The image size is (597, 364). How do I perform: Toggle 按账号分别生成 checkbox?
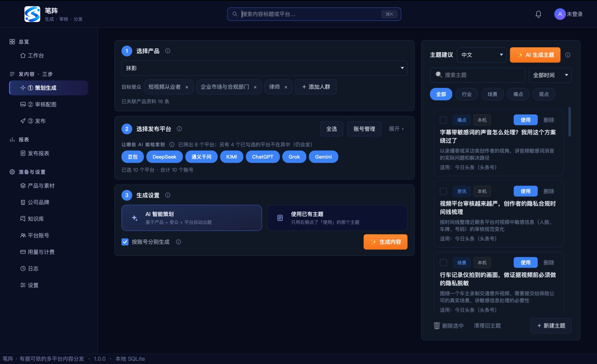pos(125,242)
